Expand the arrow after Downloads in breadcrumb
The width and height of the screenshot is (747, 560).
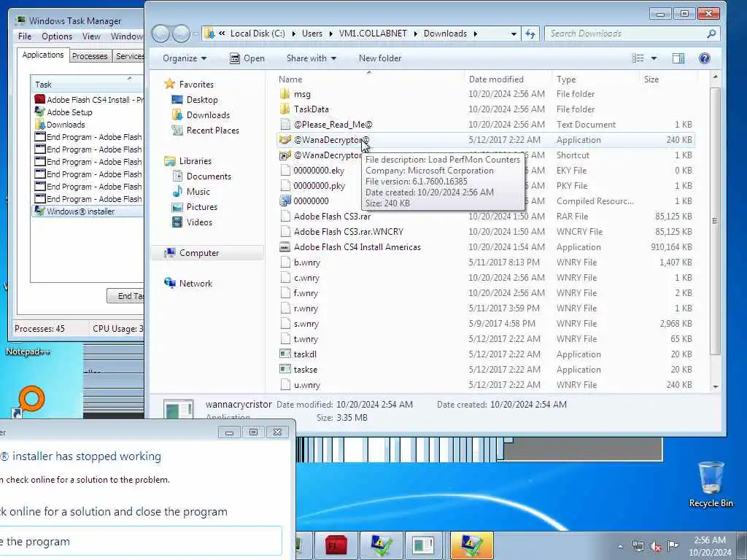click(475, 34)
